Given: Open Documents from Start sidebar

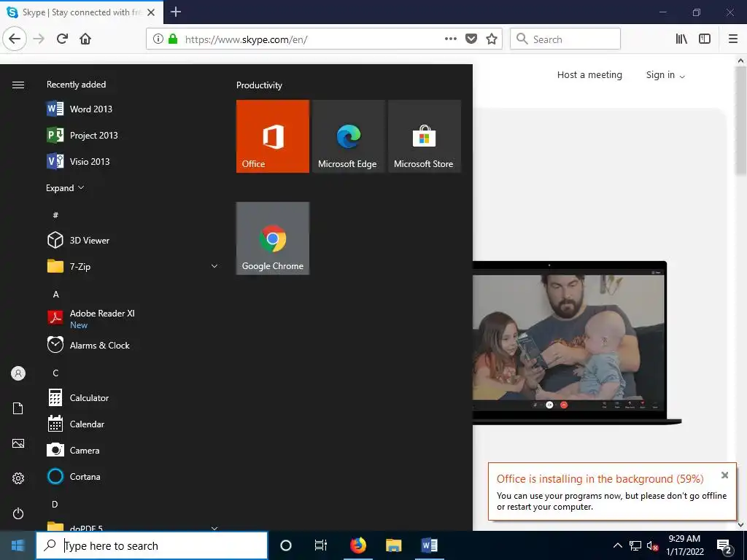Looking at the screenshot, I should point(18,408).
